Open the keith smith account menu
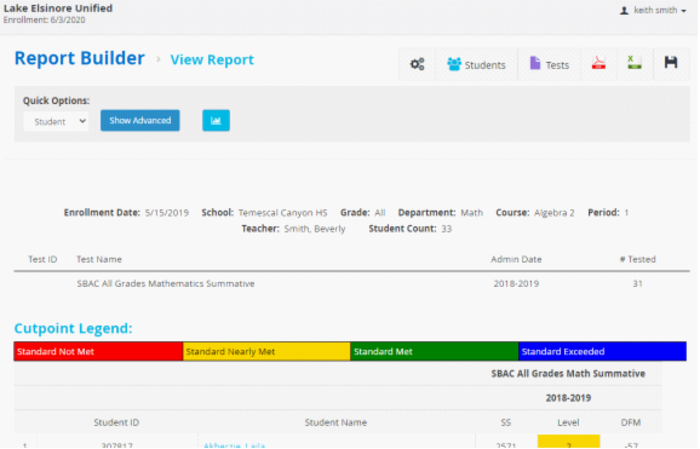The height and width of the screenshot is (449, 700). (x=660, y=10)
